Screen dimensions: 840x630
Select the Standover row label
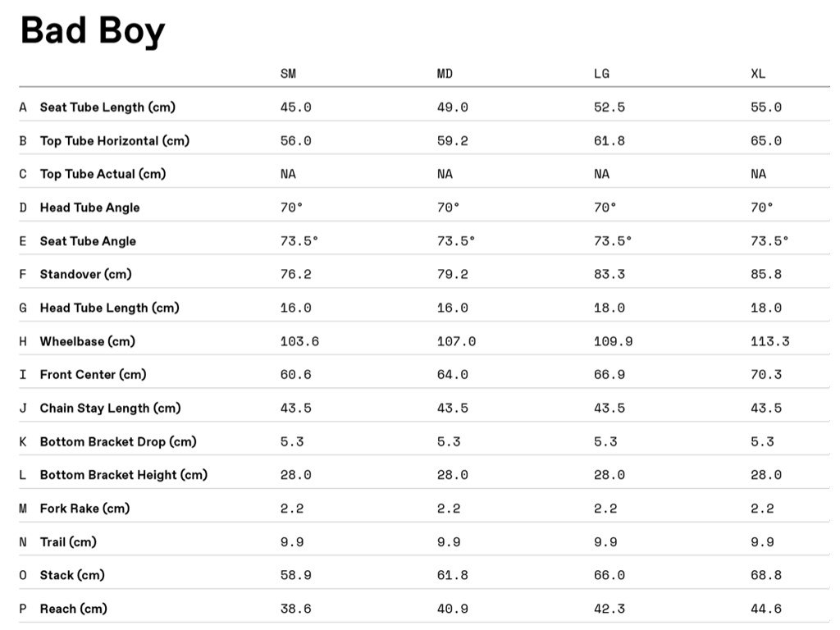point(85,274)
